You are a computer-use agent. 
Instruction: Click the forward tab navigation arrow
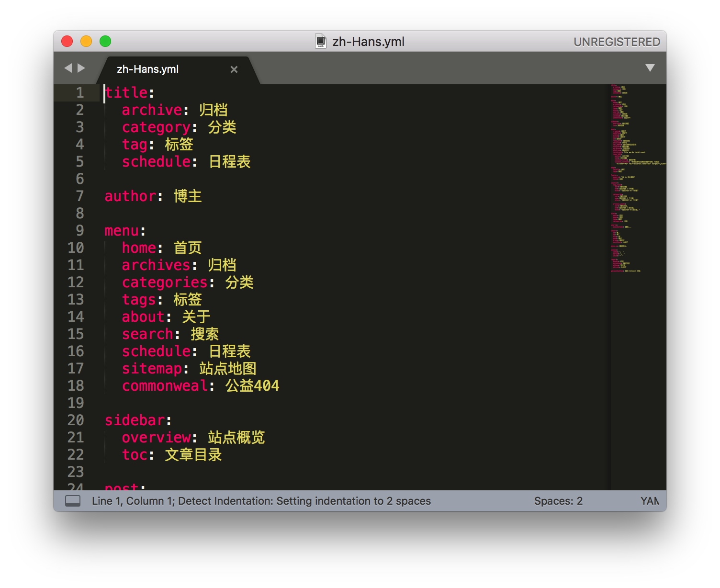[x=81, y=68]
